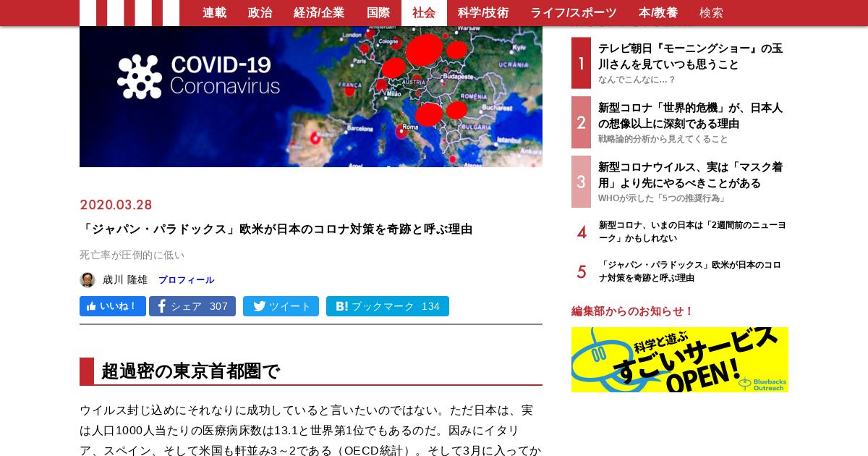The height and width of the screenshot is (456, 868).
Task: Click the ブックマーク Hatena button
Action: click(x=388, y=306)
